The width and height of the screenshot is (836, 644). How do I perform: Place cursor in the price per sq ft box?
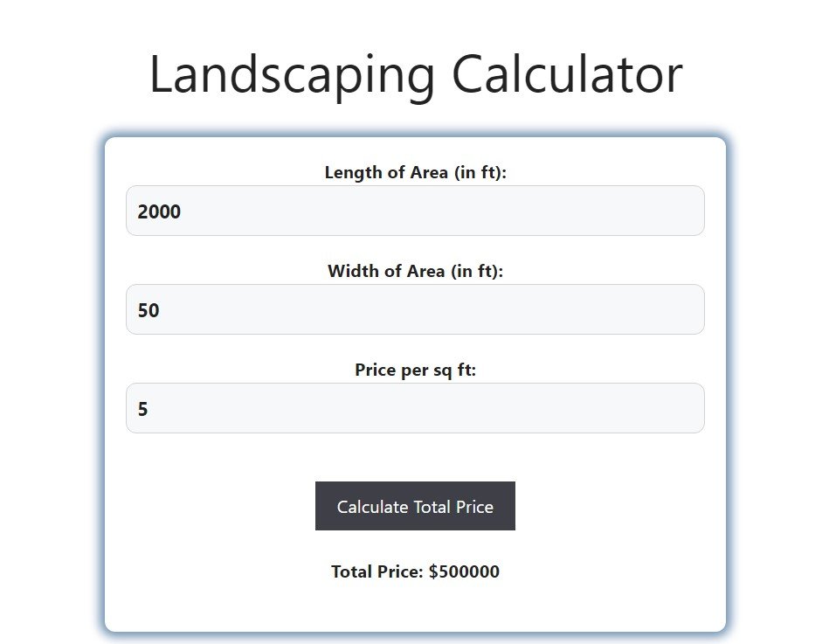(x=415, y=408)
